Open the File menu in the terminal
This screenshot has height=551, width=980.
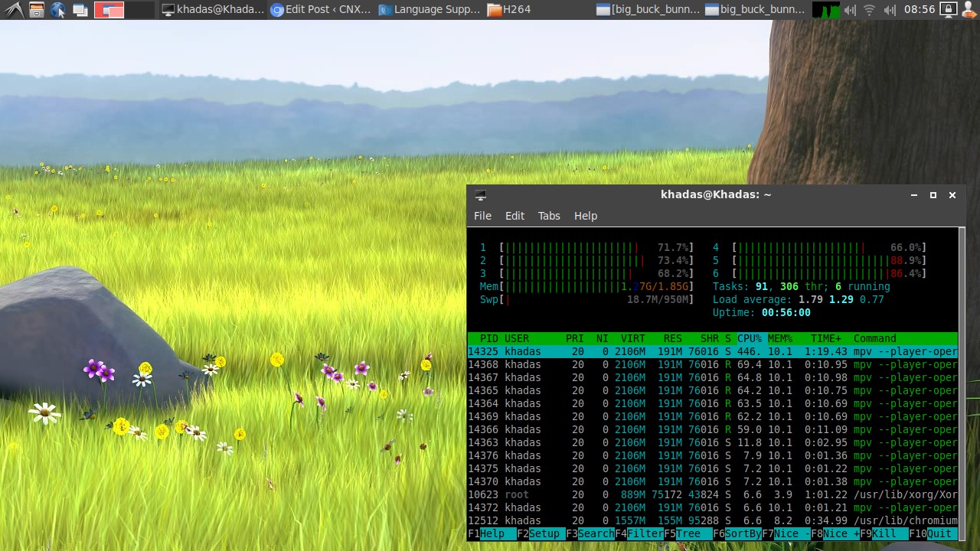pos(482,216)
